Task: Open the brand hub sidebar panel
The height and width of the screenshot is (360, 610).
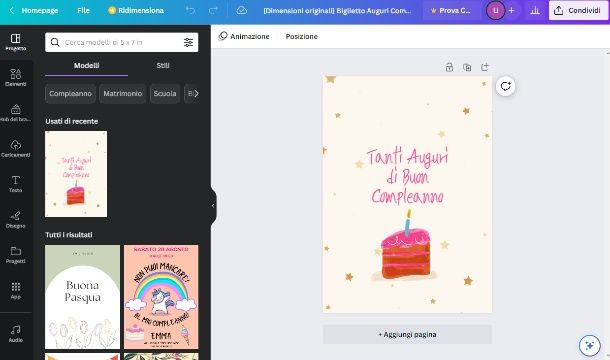Action: pyautogui.click(x=16, y=113)
